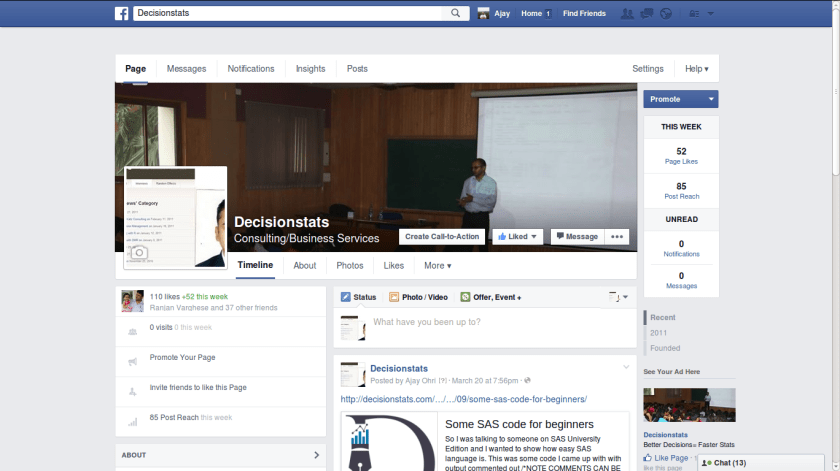Click the Chat online person icon
840x471 pixels.
point(707,463)
